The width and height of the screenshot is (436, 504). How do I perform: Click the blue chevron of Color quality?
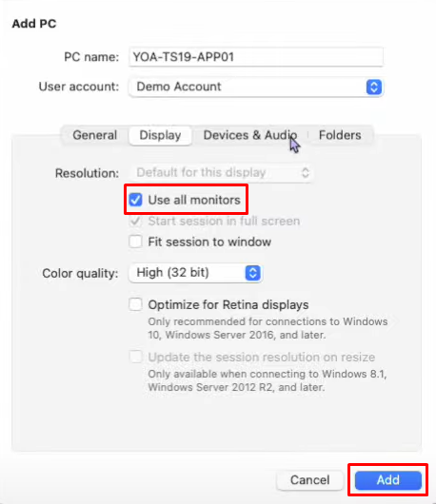[253, 273]
